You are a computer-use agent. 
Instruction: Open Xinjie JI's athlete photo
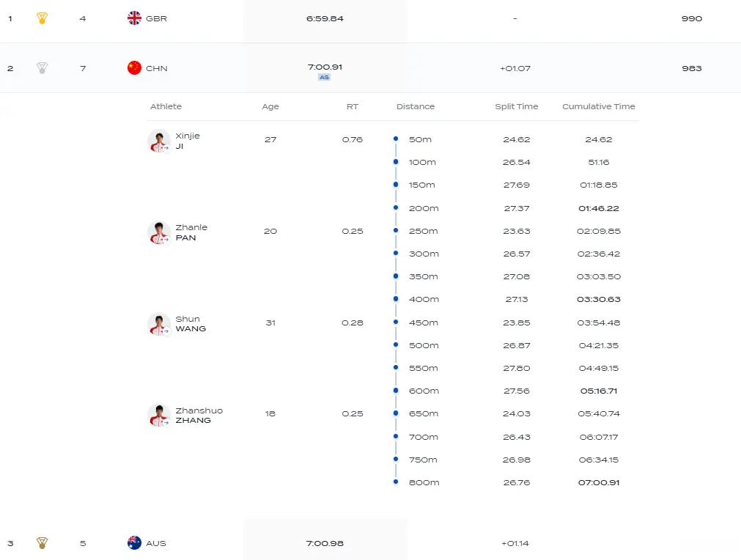159,141
